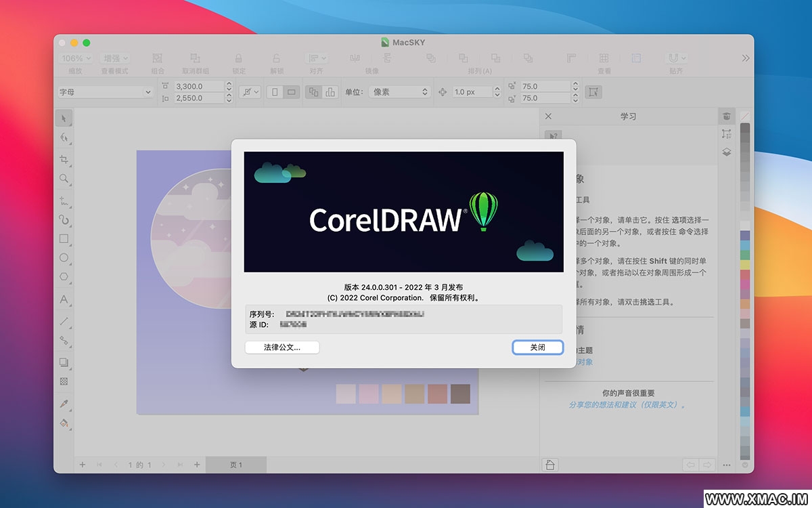Select the Zoom magnifier tool
Viewport: 812px width, 508px height.
point(64,179)
